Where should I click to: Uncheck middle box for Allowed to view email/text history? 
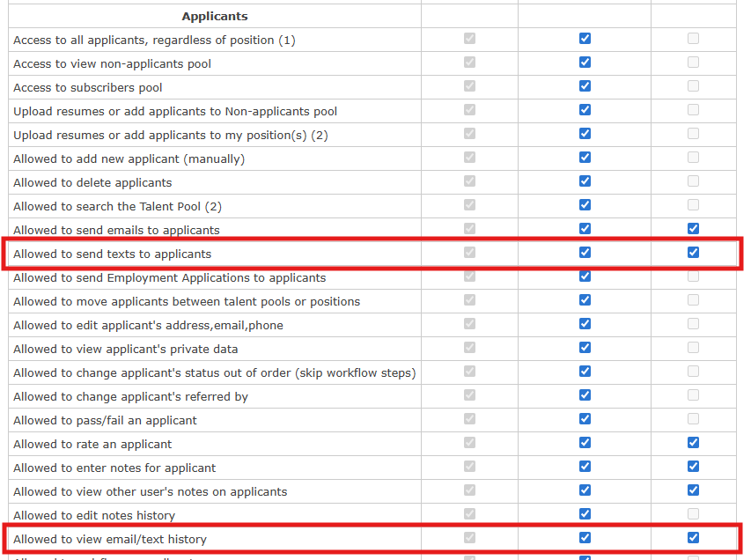tap(585, 538)
